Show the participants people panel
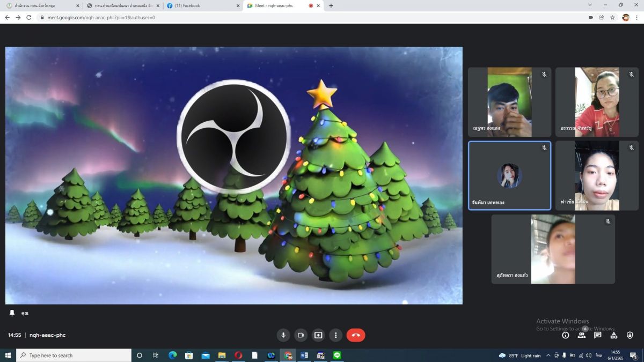 [x=581, y=335]
